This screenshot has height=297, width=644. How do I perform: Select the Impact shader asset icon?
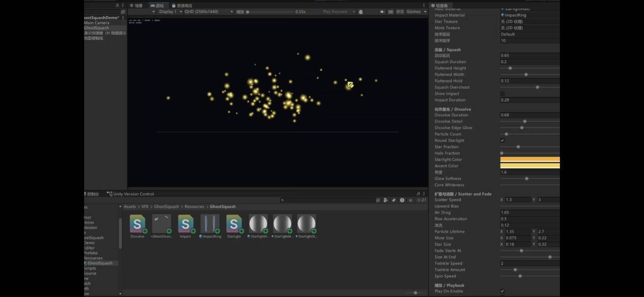pos(186,224)
